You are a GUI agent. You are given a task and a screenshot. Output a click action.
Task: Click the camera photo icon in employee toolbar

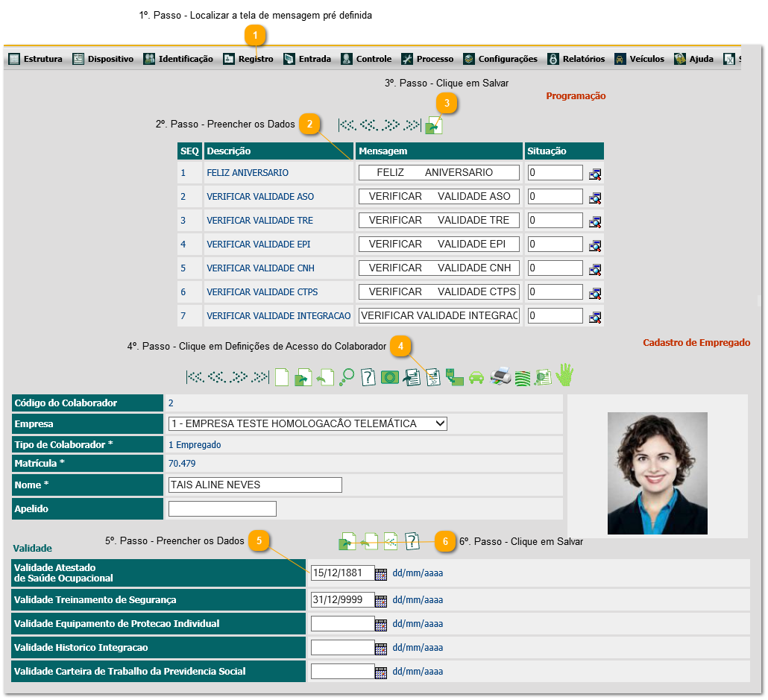[x=390, y=377]
